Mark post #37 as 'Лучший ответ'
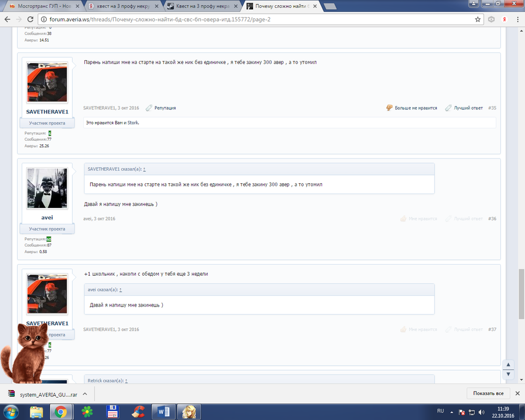The width and height of the screenshot is (525, 420). click(x=464, y=329)
